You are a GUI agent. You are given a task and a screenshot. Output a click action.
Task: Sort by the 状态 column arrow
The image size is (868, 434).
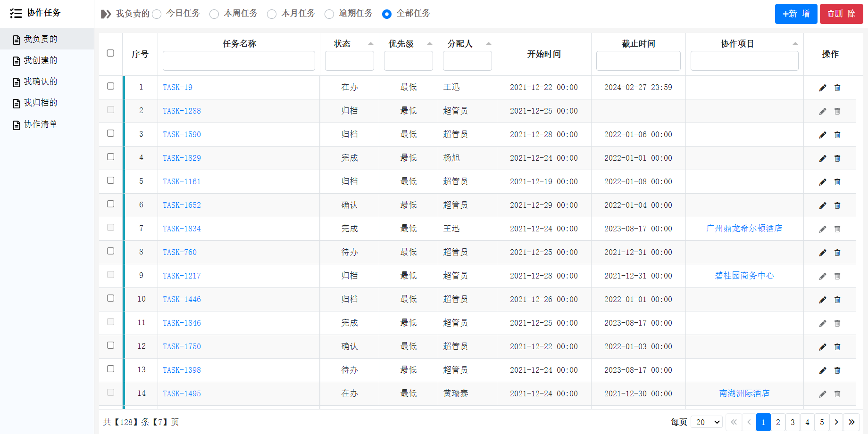371,44
